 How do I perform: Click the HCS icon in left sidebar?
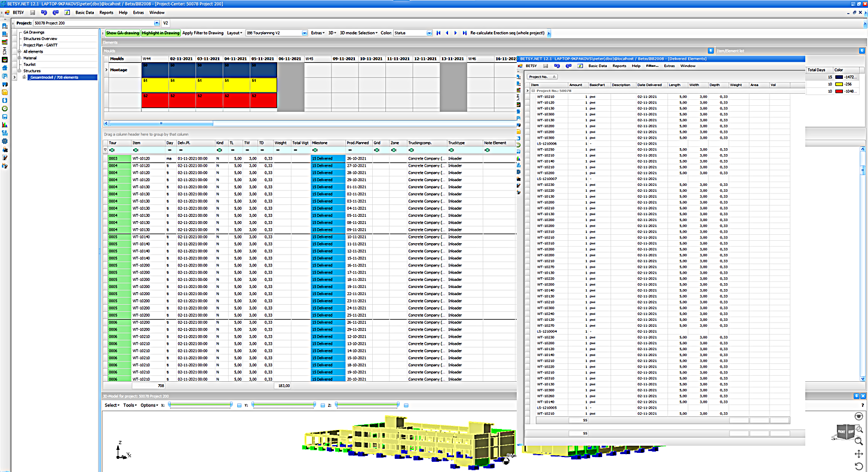pyautogui.click(x=5, y=52)
